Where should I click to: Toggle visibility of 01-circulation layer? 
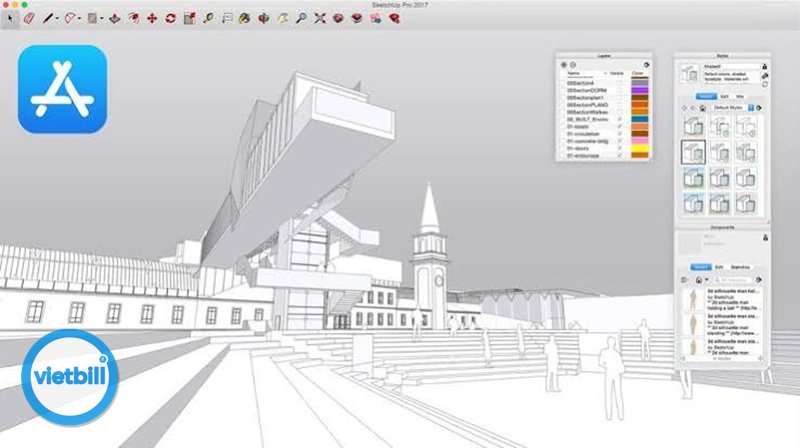pyautogui.click(x=620, y=134)
